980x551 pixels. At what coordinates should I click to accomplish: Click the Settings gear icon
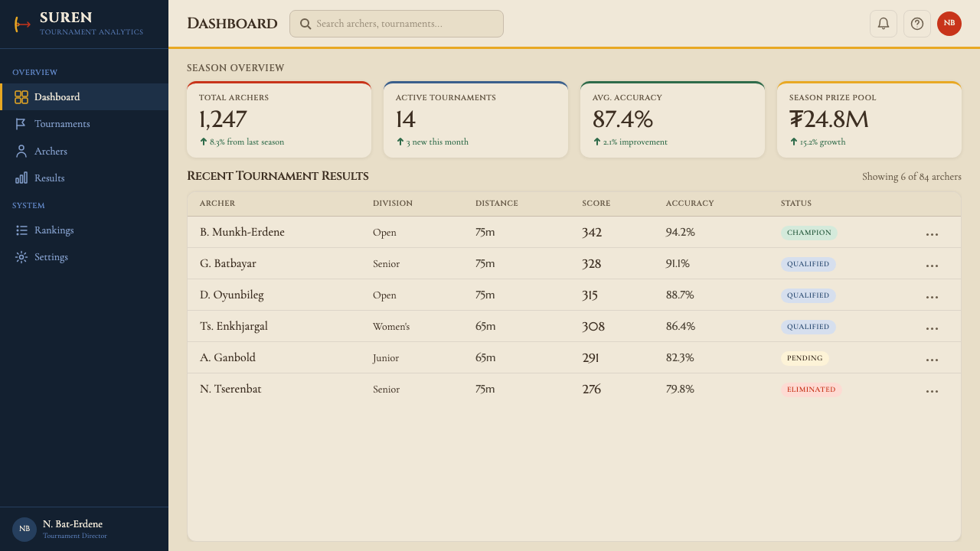click(21, 257)
